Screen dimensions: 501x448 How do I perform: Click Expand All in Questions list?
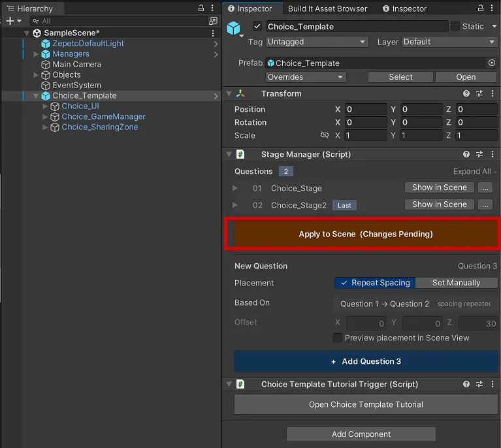tap(475, 171)
